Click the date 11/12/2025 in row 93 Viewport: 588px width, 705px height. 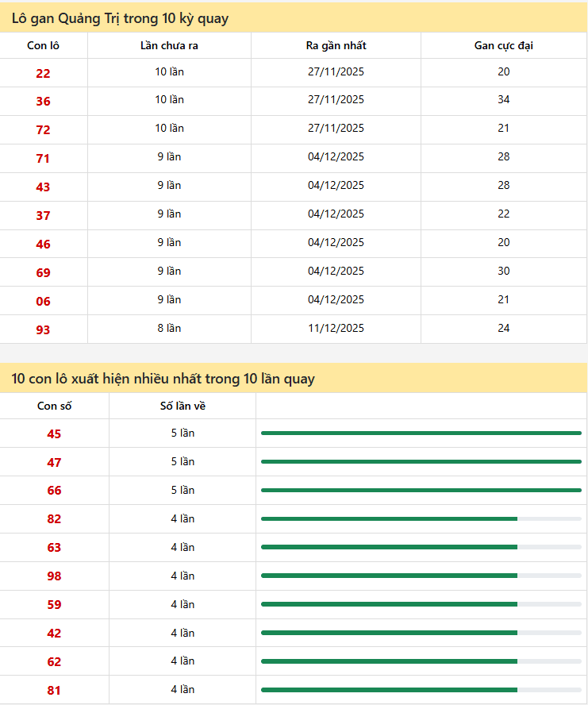(x=336, y=329)
